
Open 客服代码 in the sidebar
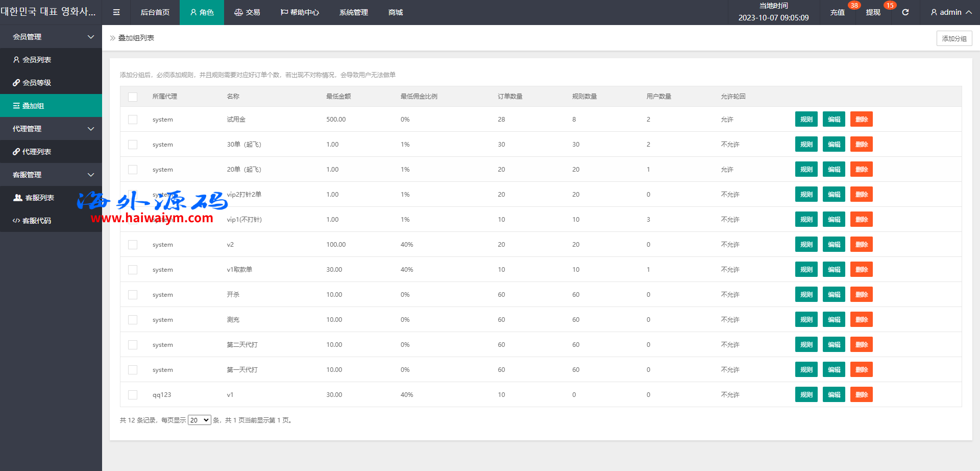[37, 221]
